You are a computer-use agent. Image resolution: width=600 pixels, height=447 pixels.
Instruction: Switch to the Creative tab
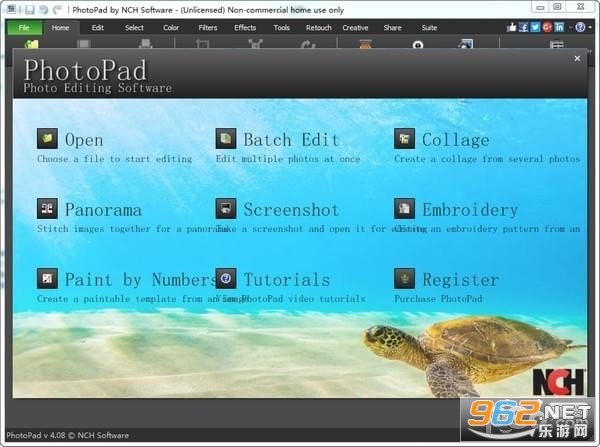tap(355, 28)
